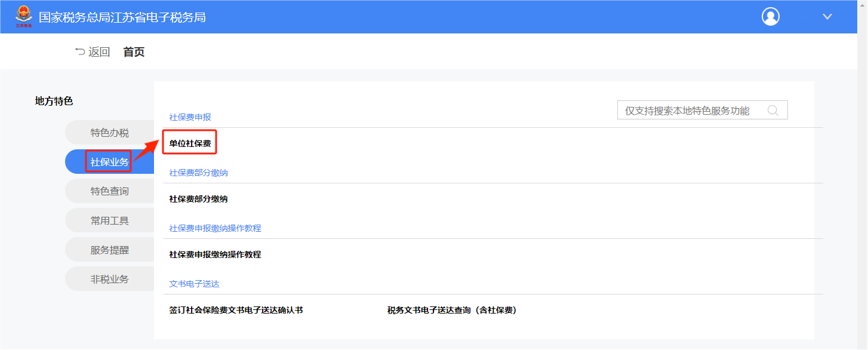Open 税务文书电子送达查询（含社保费）
This screenshot has width=868, height=350.
pyautogui.click(x=451, y=310)
